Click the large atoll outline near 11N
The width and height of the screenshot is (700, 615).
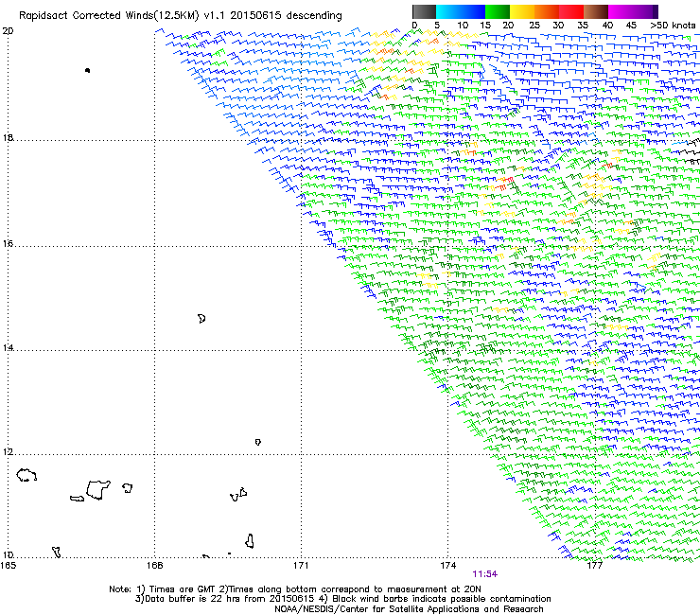(x=98, y=489)
